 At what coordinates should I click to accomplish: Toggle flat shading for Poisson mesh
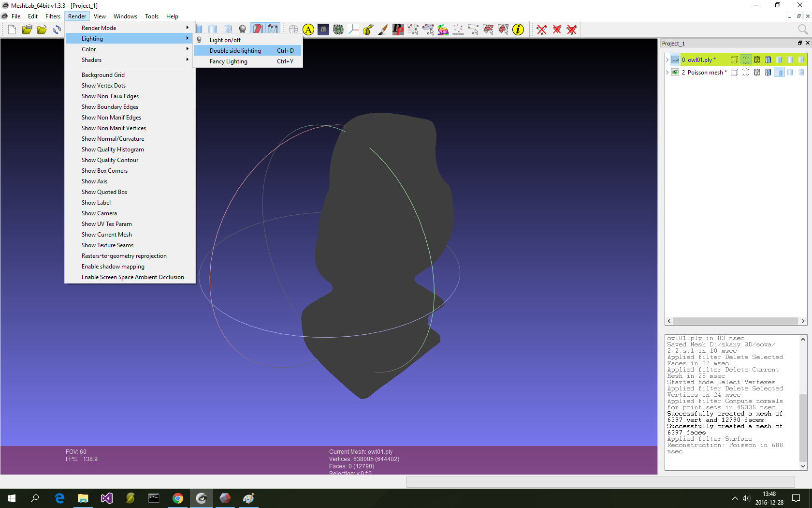coord(779,72)
